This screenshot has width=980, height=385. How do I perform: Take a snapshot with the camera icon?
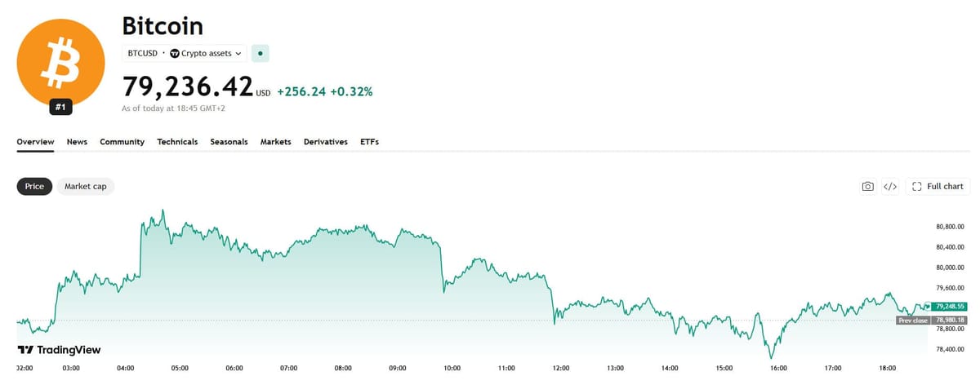coord(868,187)
